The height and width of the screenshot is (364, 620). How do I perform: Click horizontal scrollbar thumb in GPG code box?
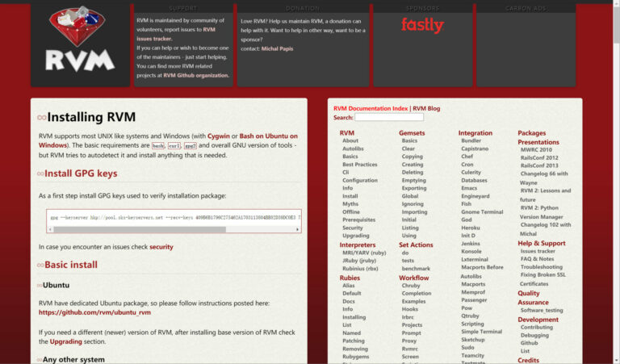click(x=140, y=229)
